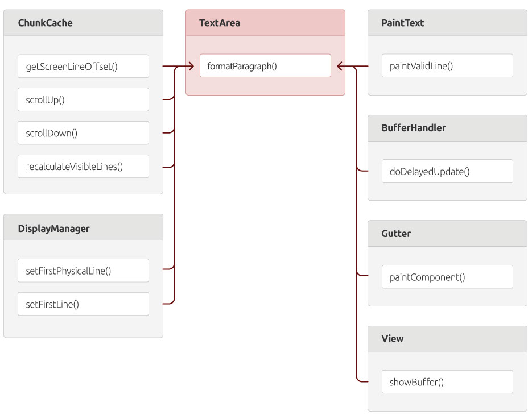Click the TextArea class header

tap(265, 23)
